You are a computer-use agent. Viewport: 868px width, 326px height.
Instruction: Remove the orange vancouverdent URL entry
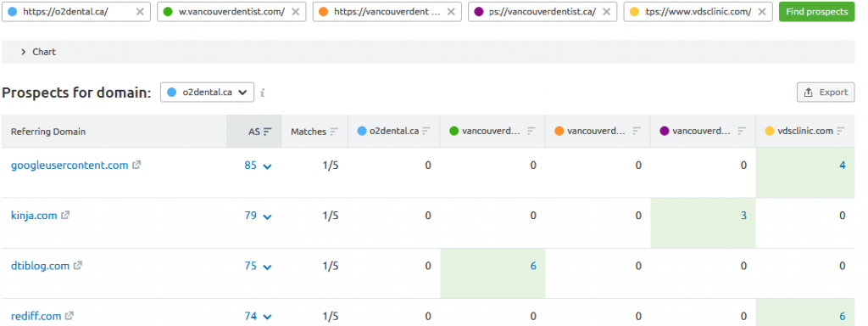(x=451, y=12)
